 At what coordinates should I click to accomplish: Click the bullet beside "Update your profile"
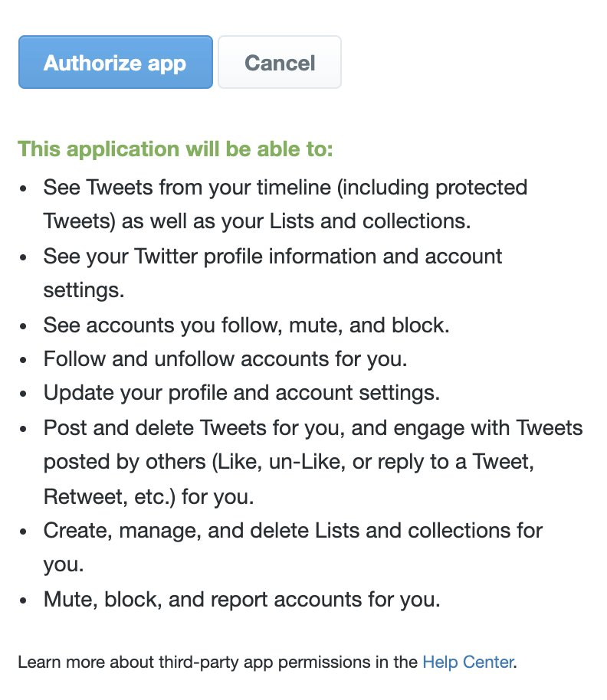click(x=23, y=394)
